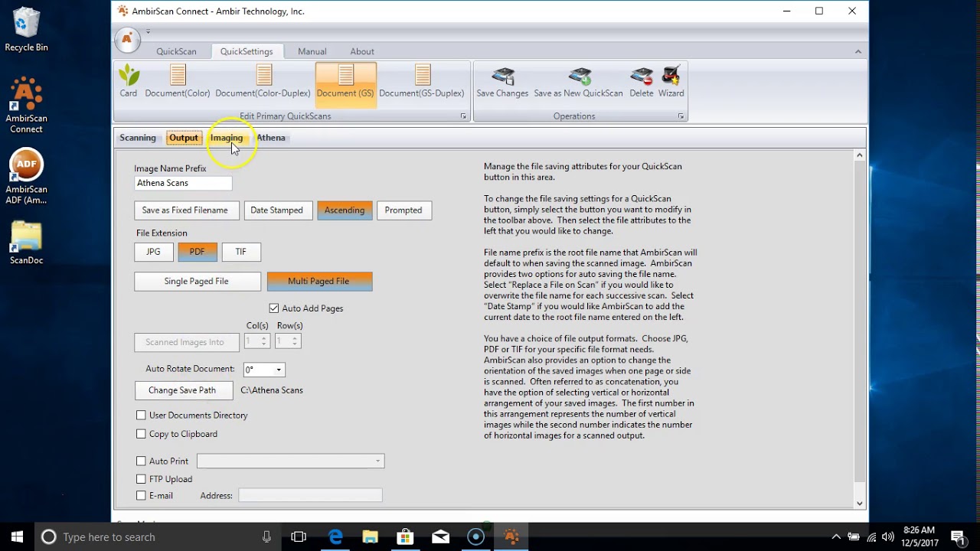980x551 pixels.
Task: Enable the E-mail checkbox
Action: pos(141,496)
